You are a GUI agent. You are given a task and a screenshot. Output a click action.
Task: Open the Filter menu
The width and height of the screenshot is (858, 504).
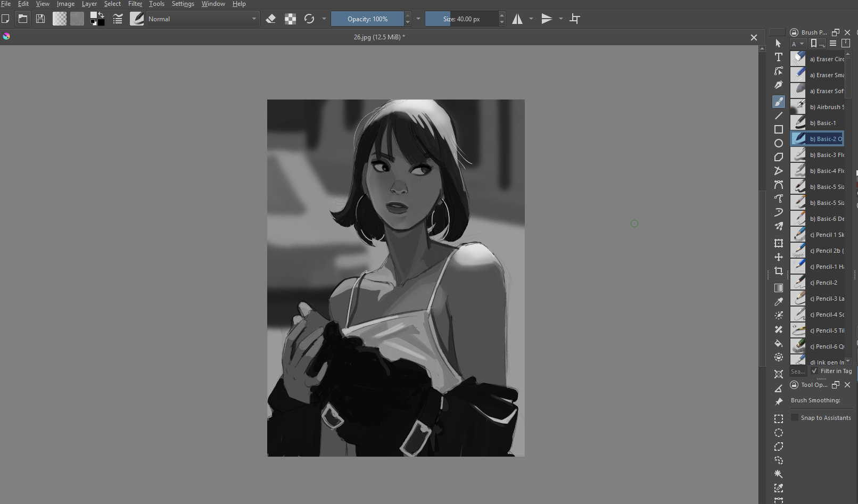pos(135,4)
